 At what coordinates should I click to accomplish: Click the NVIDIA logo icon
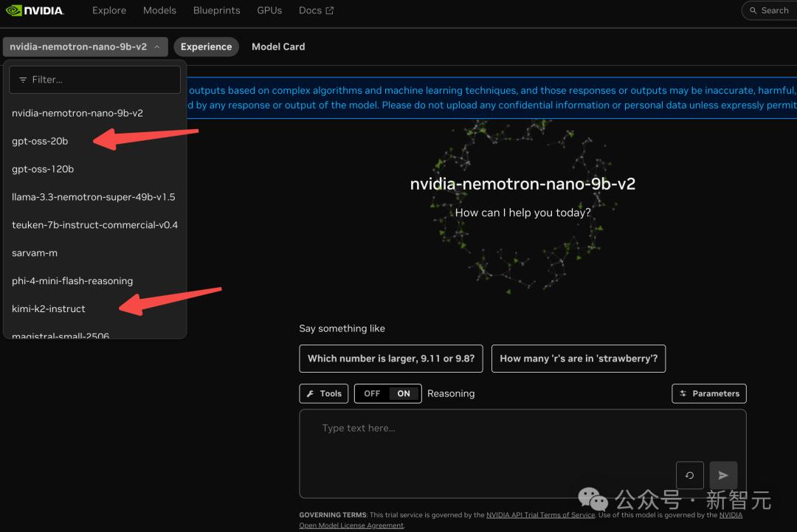pyautogui.click(x=13, y=10)
